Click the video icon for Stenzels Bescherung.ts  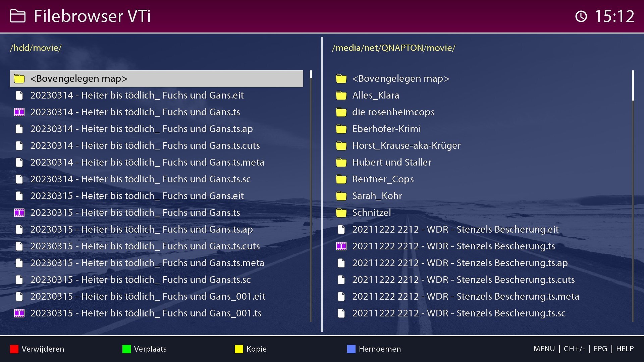pyautogui.click(x=341, y=246)
